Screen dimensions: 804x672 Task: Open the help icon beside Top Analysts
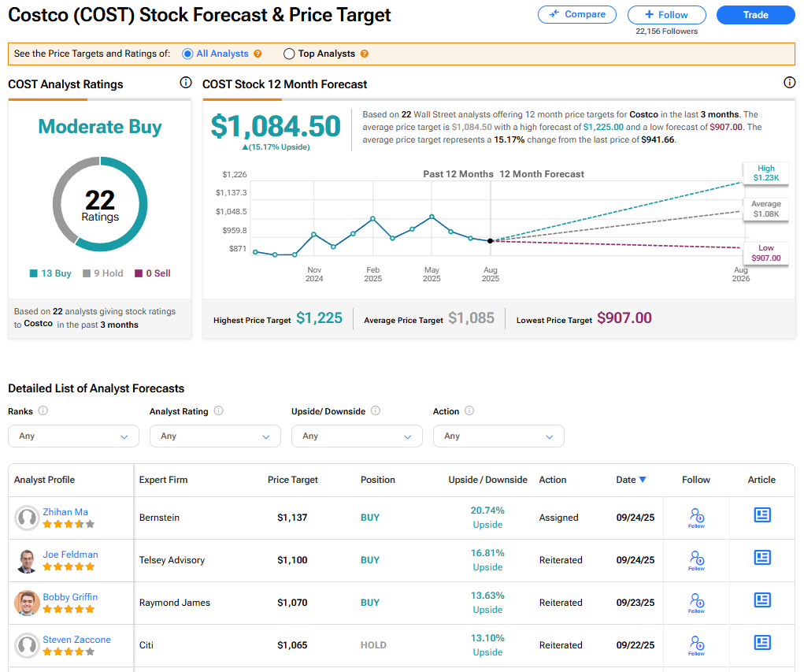[365, 54]
